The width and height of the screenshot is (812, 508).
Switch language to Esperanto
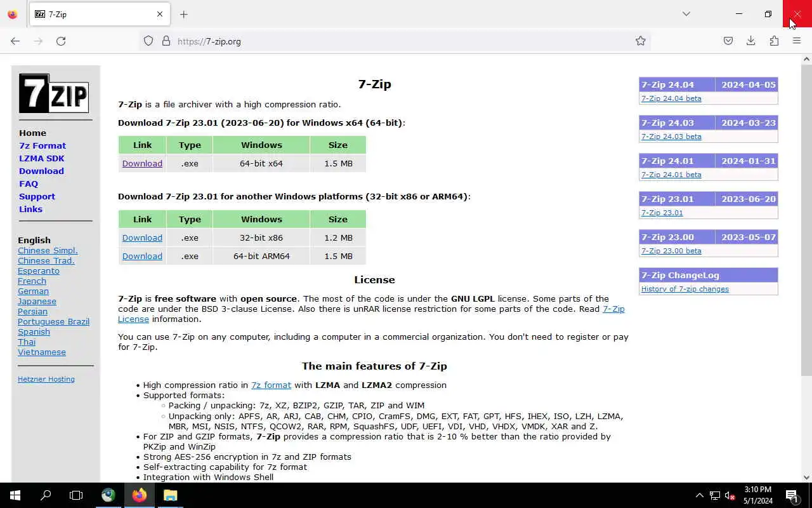tap(39, 271)
